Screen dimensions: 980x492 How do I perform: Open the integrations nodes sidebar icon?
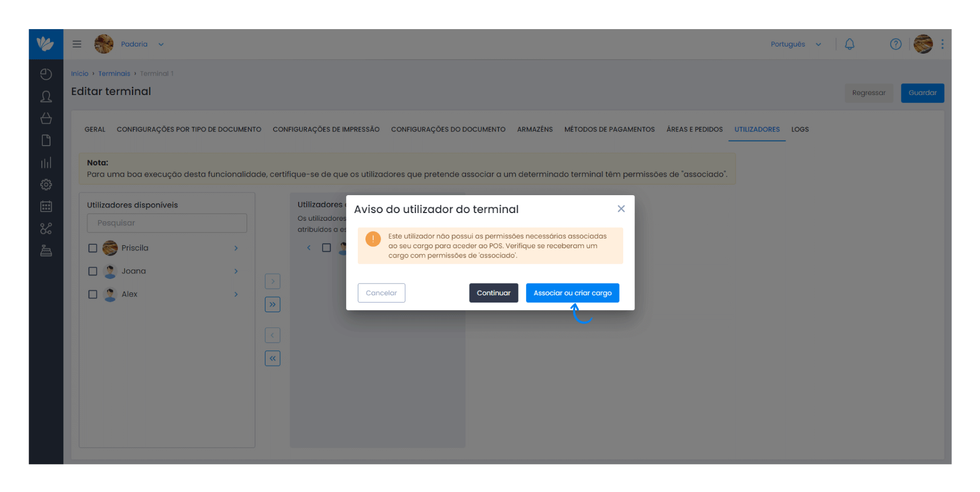46,228
